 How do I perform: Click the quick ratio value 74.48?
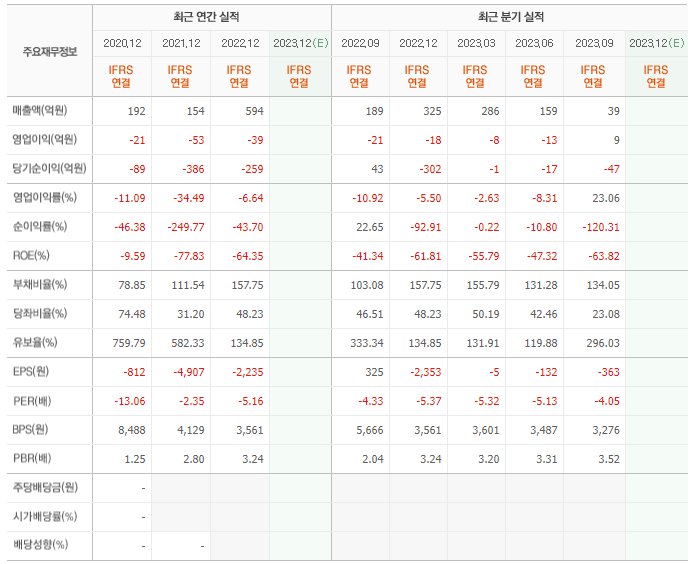coord(132,314)
